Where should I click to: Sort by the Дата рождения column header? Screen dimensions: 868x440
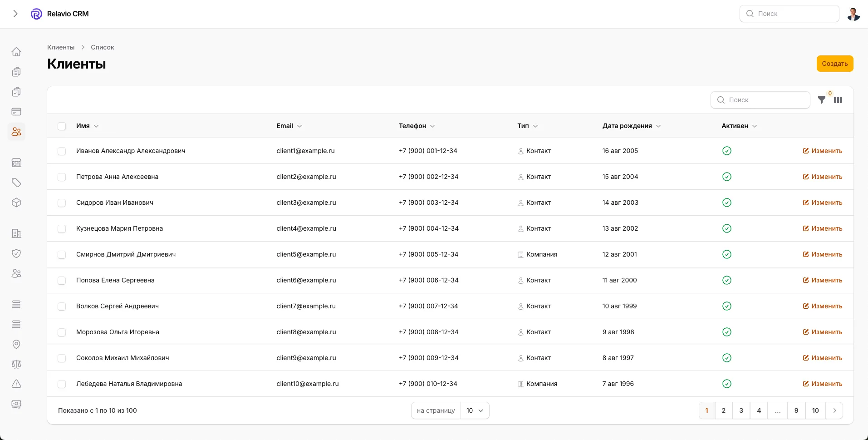click(x=631, y=126)
